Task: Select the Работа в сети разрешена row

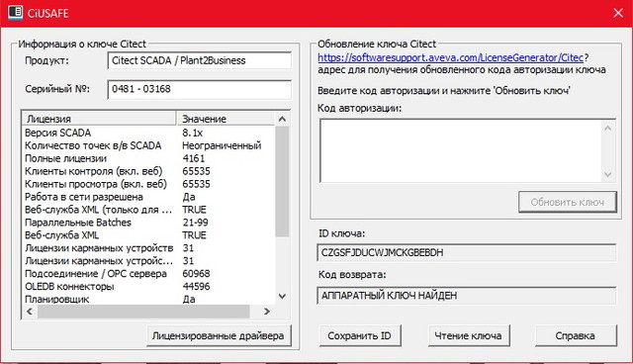Action: (x=149, y=197)
